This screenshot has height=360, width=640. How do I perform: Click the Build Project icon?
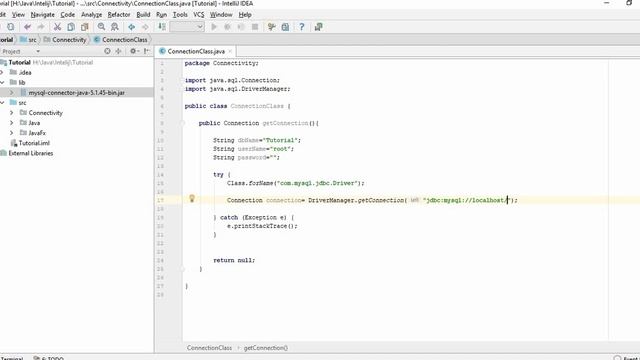click(x=162, y=27)
